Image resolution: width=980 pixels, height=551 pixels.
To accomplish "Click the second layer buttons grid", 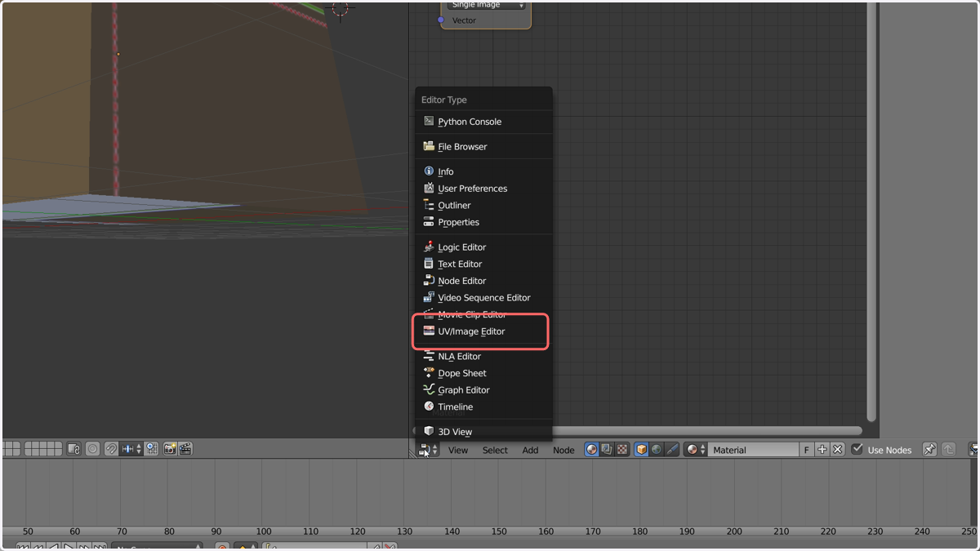I will point(43,449).
